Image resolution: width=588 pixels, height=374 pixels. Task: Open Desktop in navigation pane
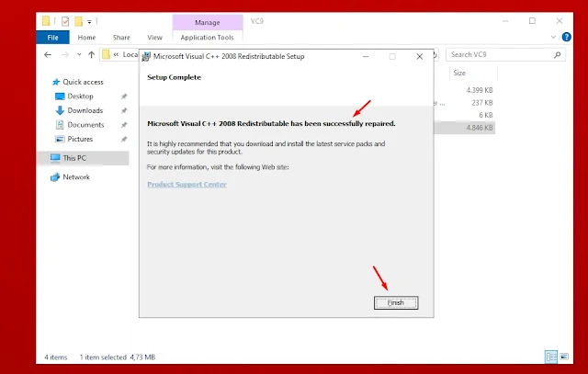tap(80, 96)
